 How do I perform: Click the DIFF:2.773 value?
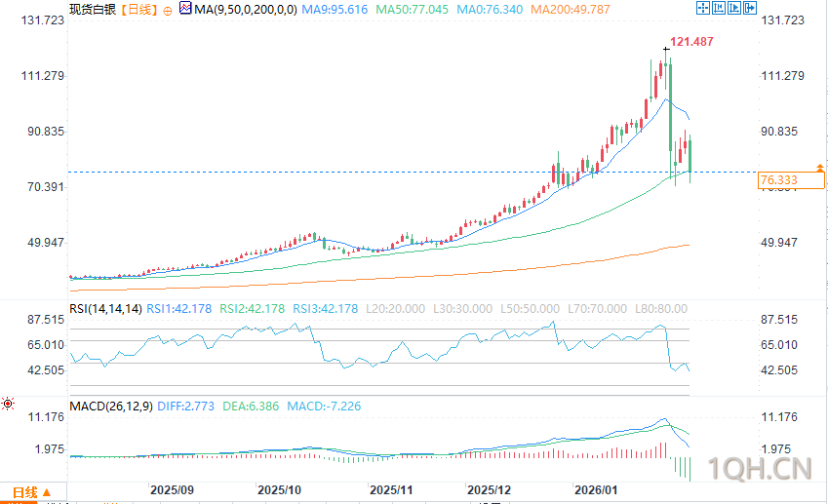pos(186,407)
